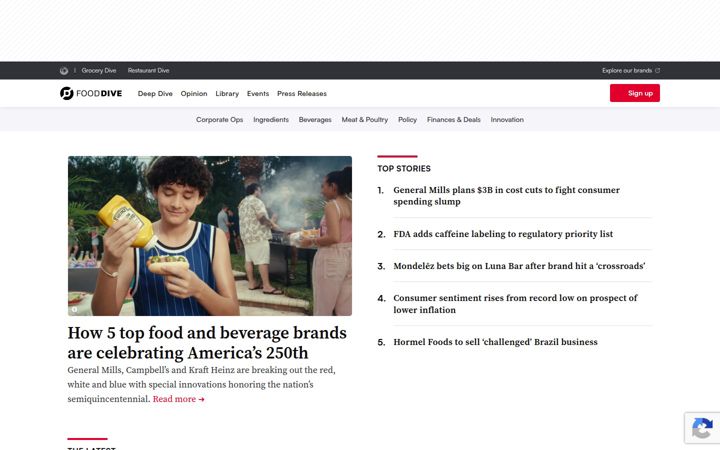Click the photo credit icon on hero image

tap(74, 309)
